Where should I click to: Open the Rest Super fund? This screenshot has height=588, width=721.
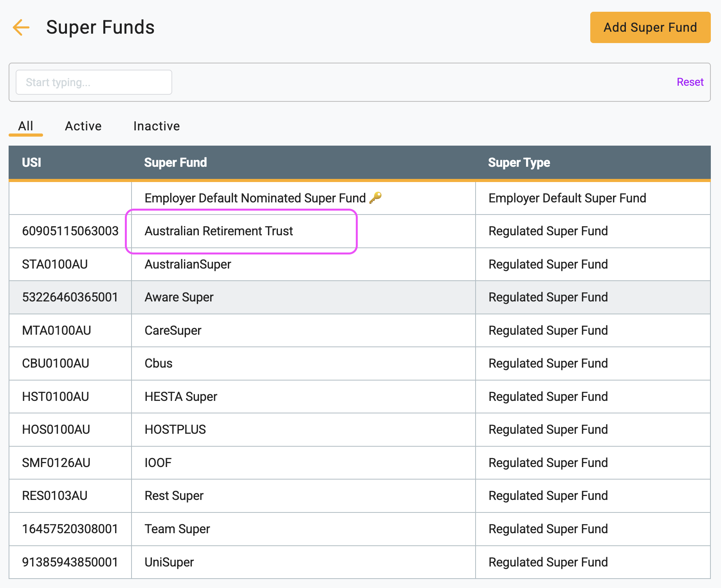click(x=174, y=496)
